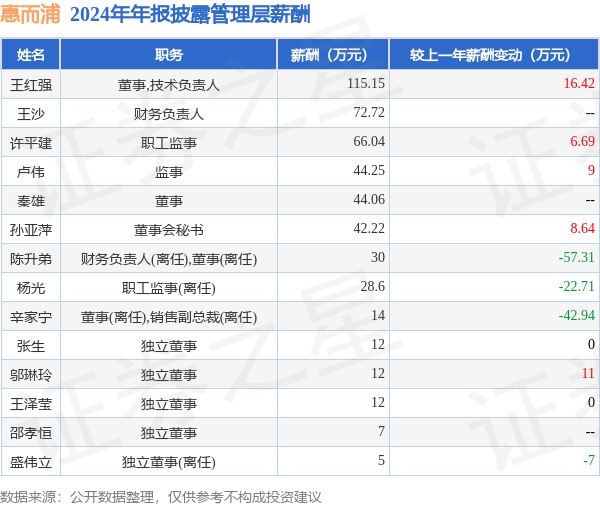This screenshot has height=506, width=600.
Task: Select the name 卢伟
Action: click(x=31, y=172)
